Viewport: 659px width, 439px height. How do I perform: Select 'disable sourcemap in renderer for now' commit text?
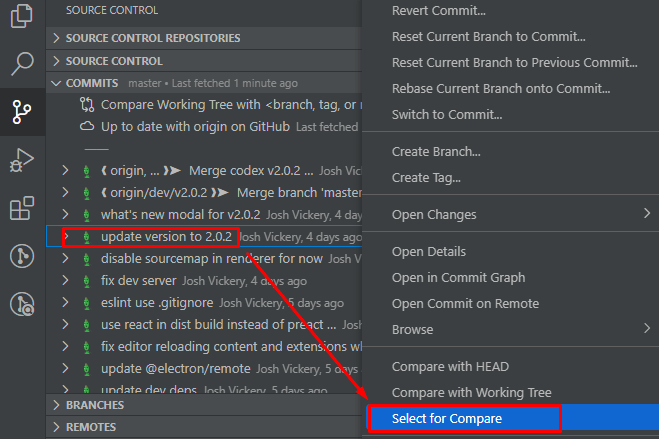[211, 258]
